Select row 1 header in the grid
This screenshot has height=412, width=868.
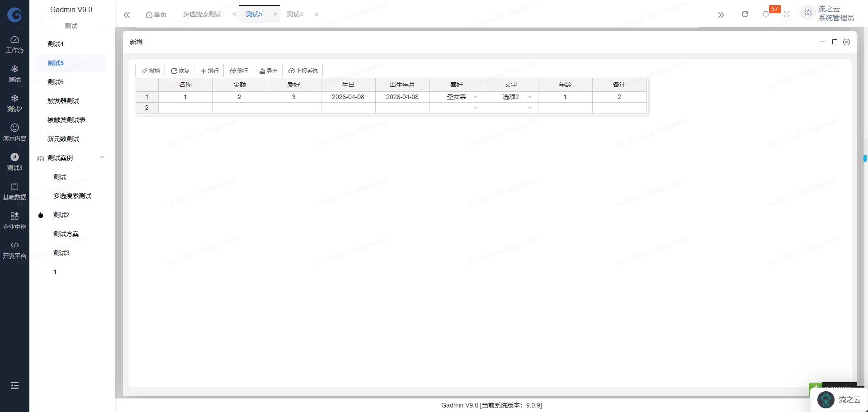coord(147,97)
